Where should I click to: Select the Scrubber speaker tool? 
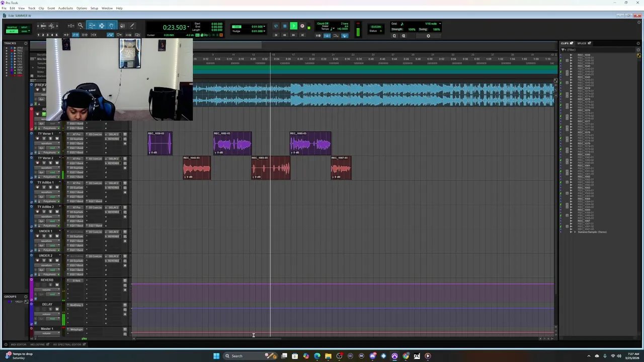[x=122, y=26]
